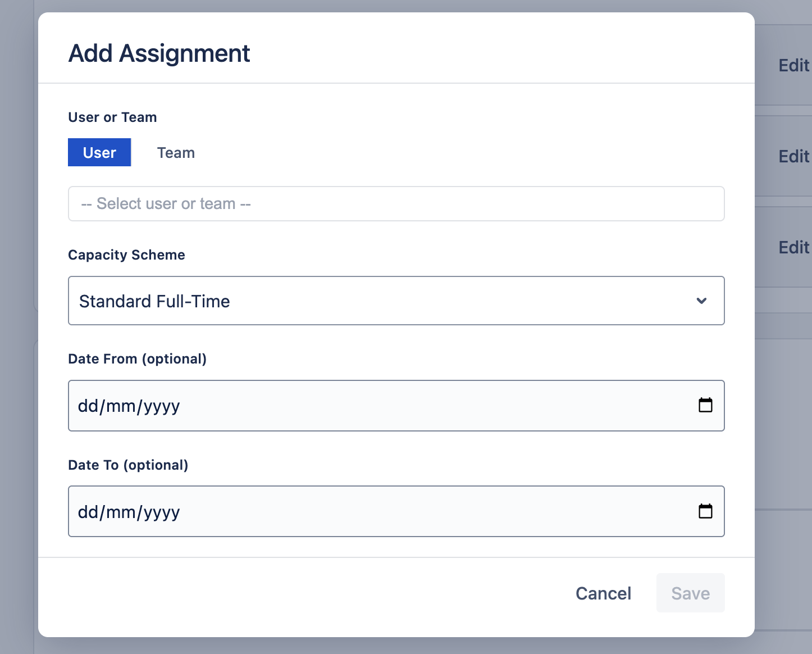812x654 pixels.
Task: Select the User option
Action: pyautogui.click(x=99, y=152)
